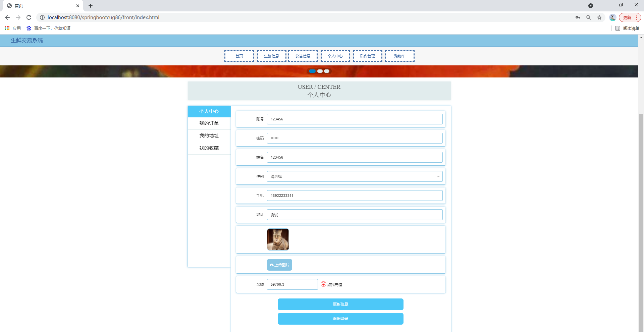Image resolution: width=644 pixels, height=332 pixels.
Task: Click the search icon in browser toolbar
Action: tap(589, 17)
